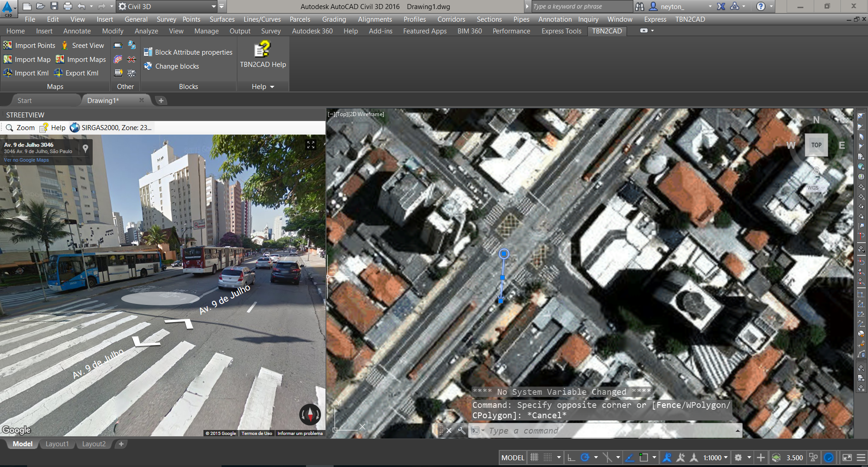Viewport: 868px width, 467px height.
Task: Launch the Sreet View tool
Action: pos(83,46)
